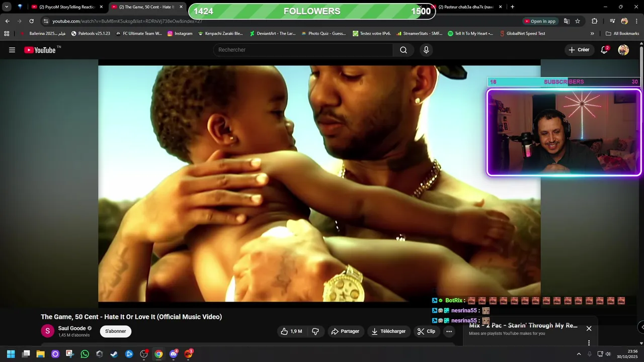Open the YouTube hamburger guide menu

[x=12, y=50]
